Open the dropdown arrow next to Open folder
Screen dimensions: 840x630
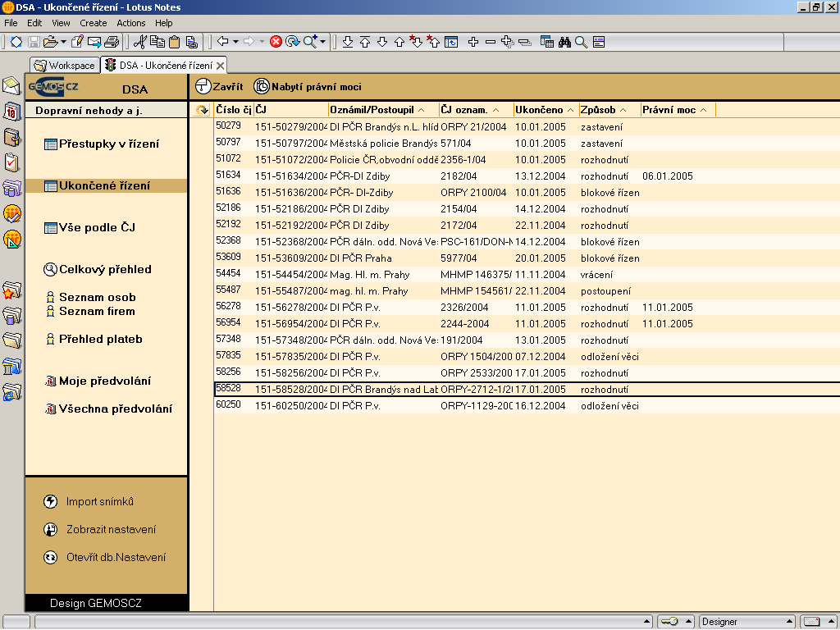pos(63,42)
